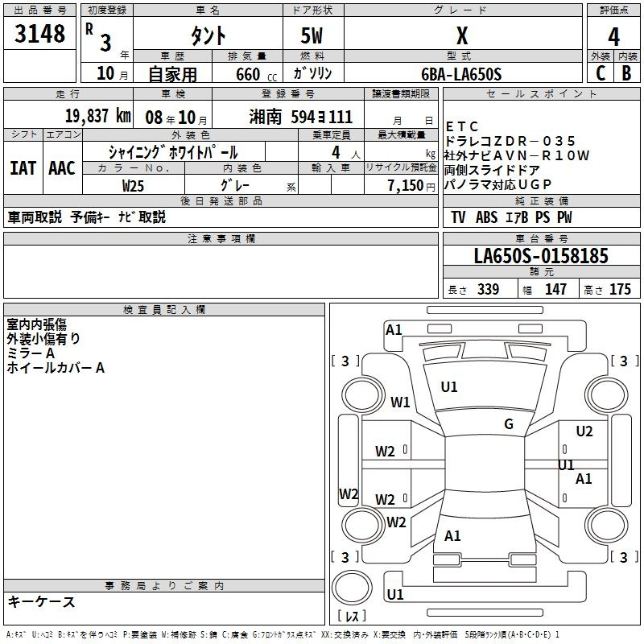
Task: Select ドラレコZDR-035 line
Action: (x=510, y=141)
